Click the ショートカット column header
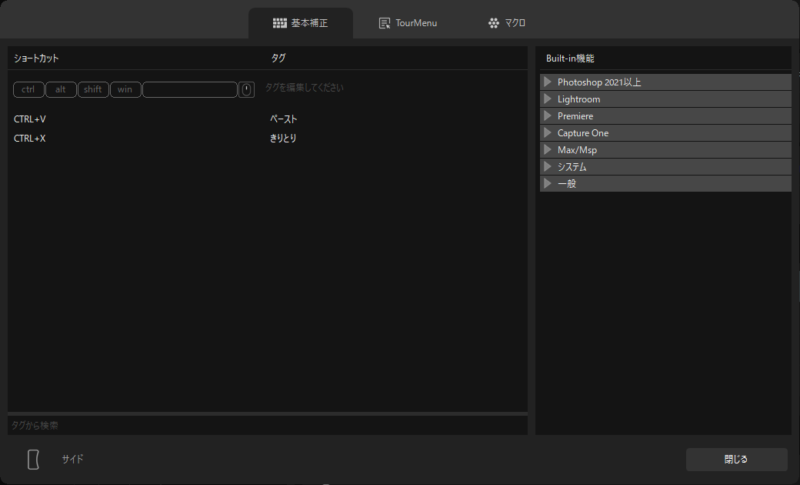This screenshot has width=800, height=485. 36,58
